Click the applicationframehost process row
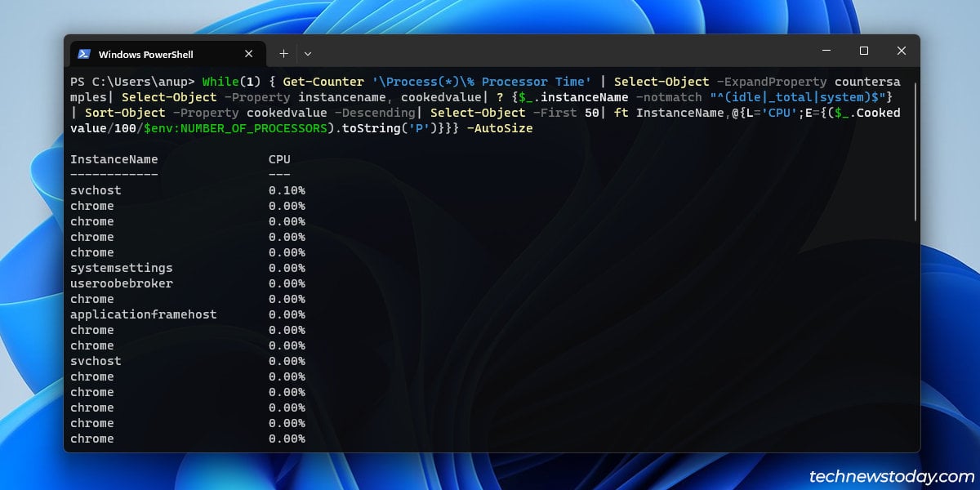 [x=188, y=314]
